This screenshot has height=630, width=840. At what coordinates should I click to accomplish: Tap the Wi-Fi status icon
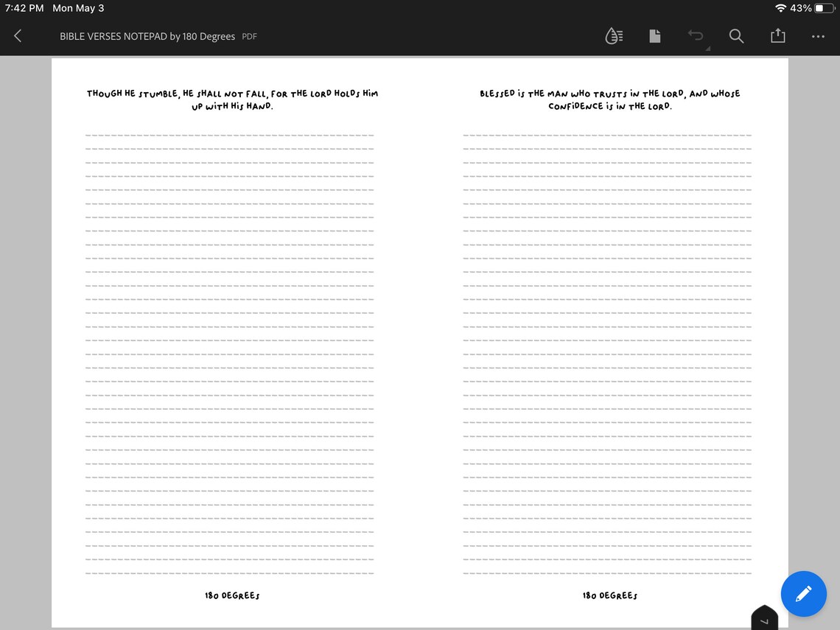pyautogui.click(x=780, y=8)
